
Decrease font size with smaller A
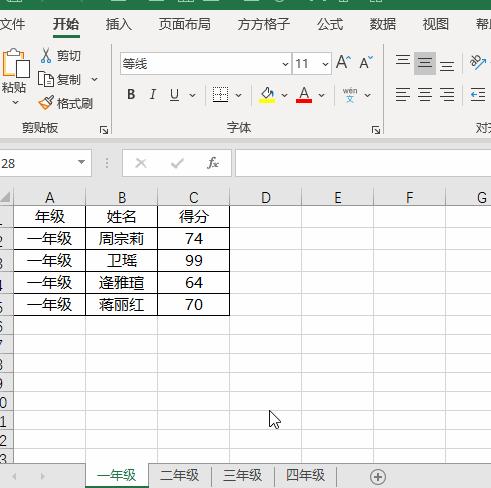366,62
